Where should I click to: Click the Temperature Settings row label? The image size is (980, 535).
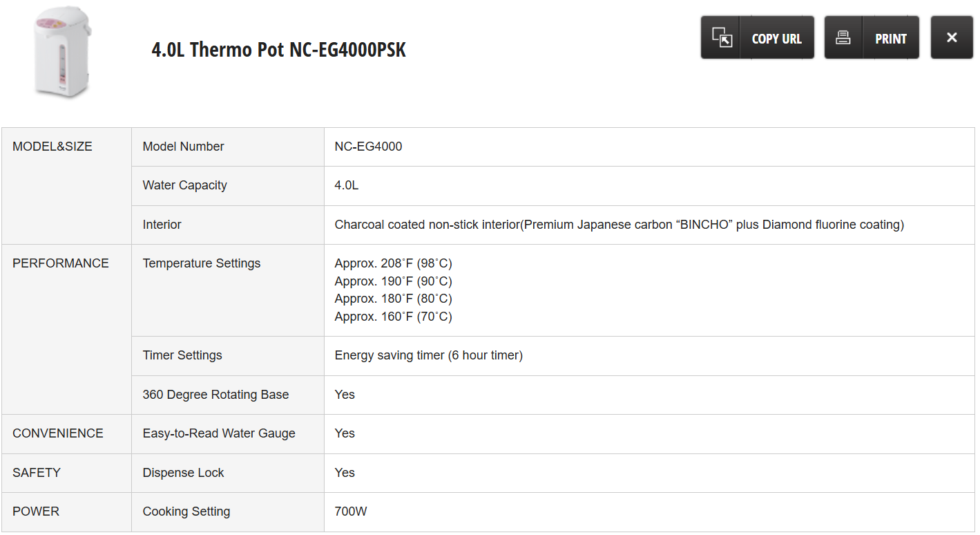(x=202, y=263)
